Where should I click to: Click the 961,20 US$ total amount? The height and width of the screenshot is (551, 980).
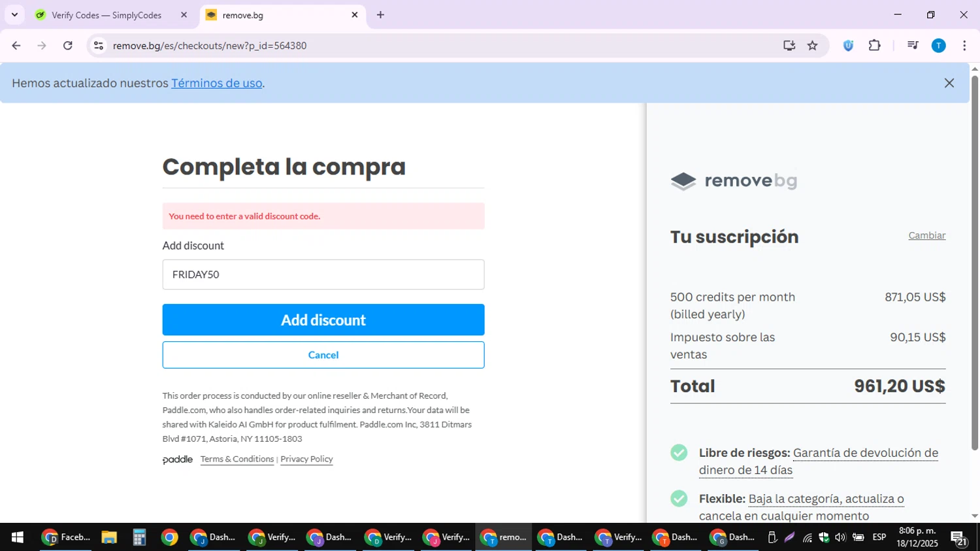(x=900, y=386)
